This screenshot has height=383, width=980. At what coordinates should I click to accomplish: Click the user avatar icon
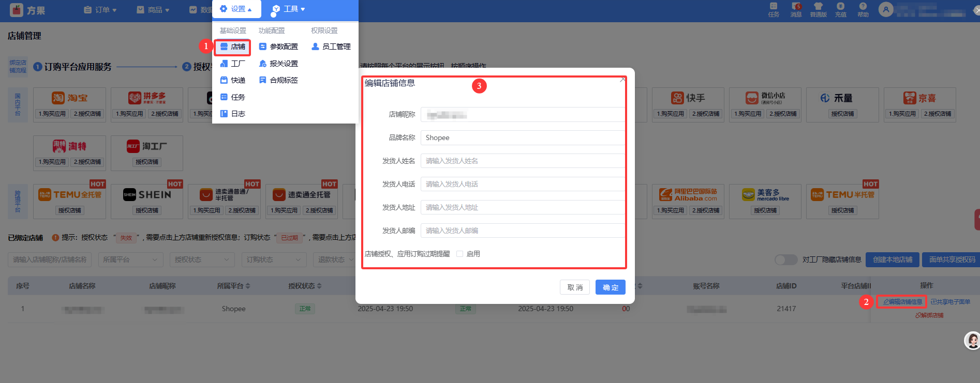[886, 9]
